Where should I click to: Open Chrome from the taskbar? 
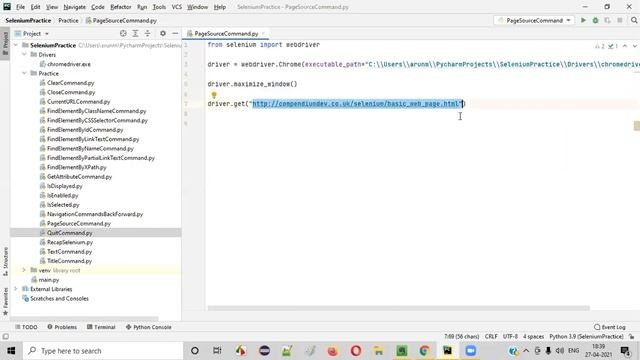pos(424,351)
